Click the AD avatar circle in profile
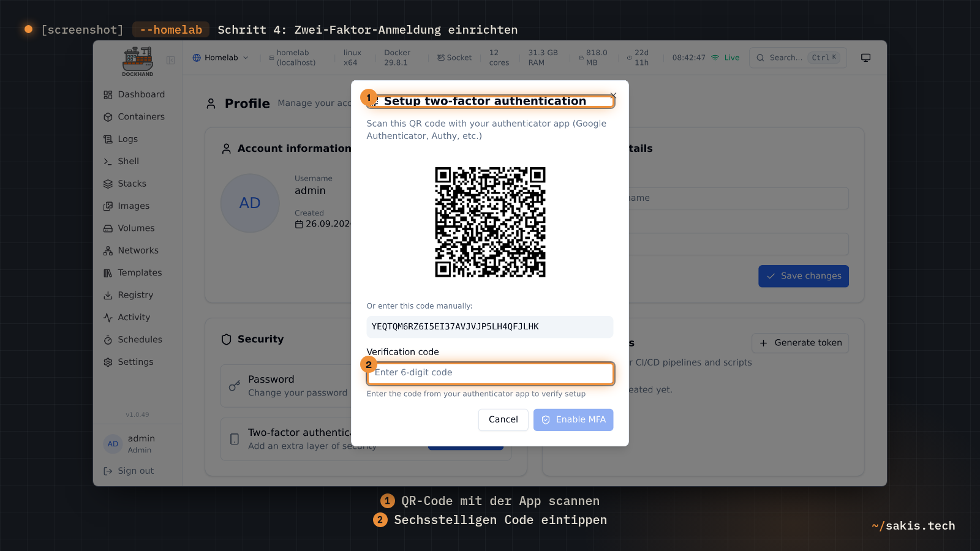This screenshot has width=980, height=551. point(250,203)
